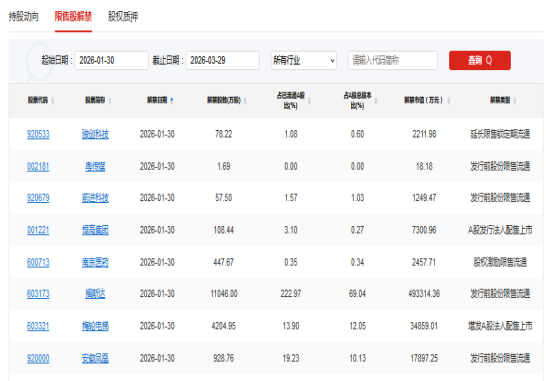Sort by 解禁类型 column arrows

click(515, 101)
